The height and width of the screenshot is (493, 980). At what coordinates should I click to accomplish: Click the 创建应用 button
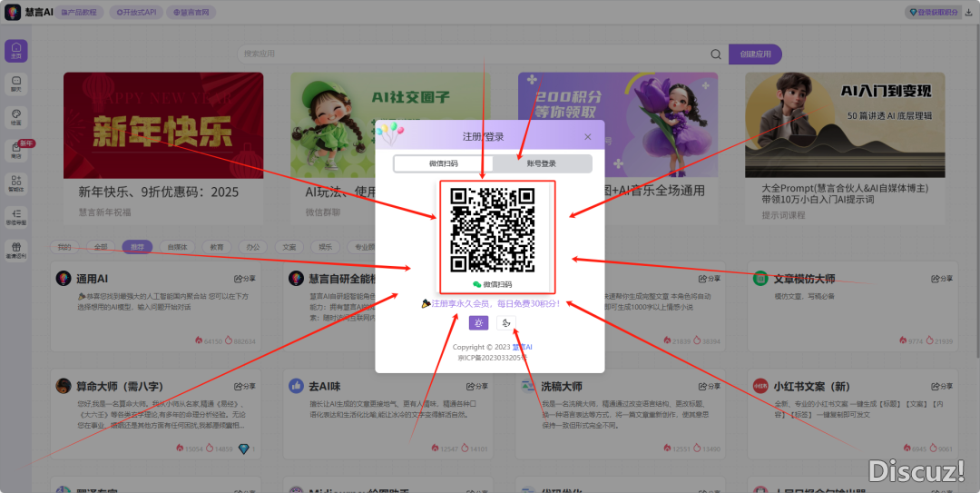tap(755, 54)
